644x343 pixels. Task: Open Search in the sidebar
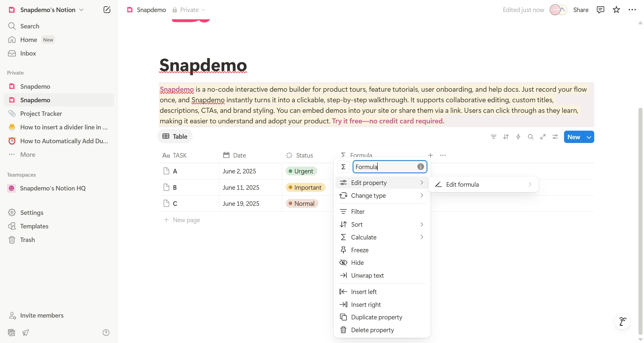coord(59,26)
